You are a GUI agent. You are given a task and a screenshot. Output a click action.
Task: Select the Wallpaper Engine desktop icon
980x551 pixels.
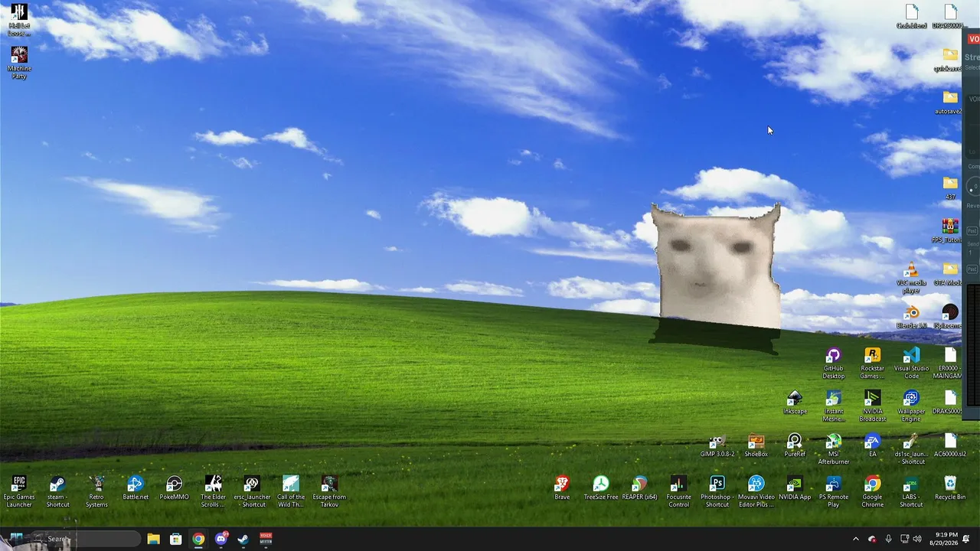[x=911, y=406]
